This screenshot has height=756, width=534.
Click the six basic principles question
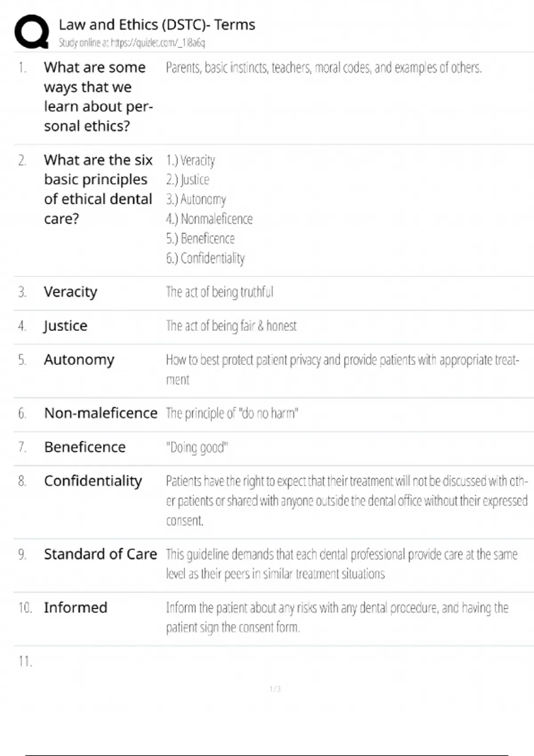tap(98, 189)
